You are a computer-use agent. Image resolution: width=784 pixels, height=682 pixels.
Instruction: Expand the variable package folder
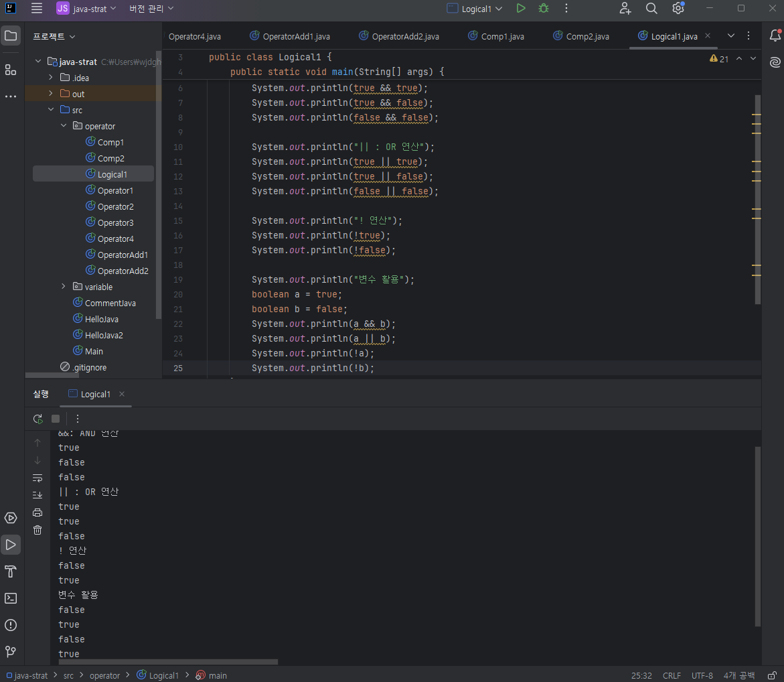pyautogui.click(x=64, y=287)
